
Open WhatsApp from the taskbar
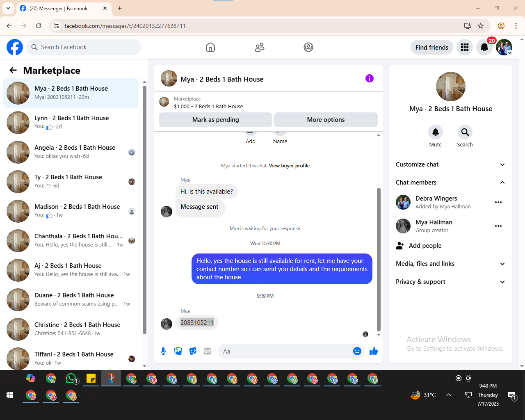[x=72, y=379]
